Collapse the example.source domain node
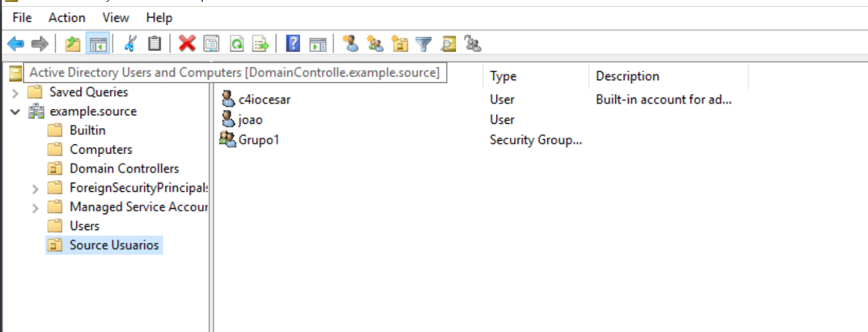 coord(16,112)
